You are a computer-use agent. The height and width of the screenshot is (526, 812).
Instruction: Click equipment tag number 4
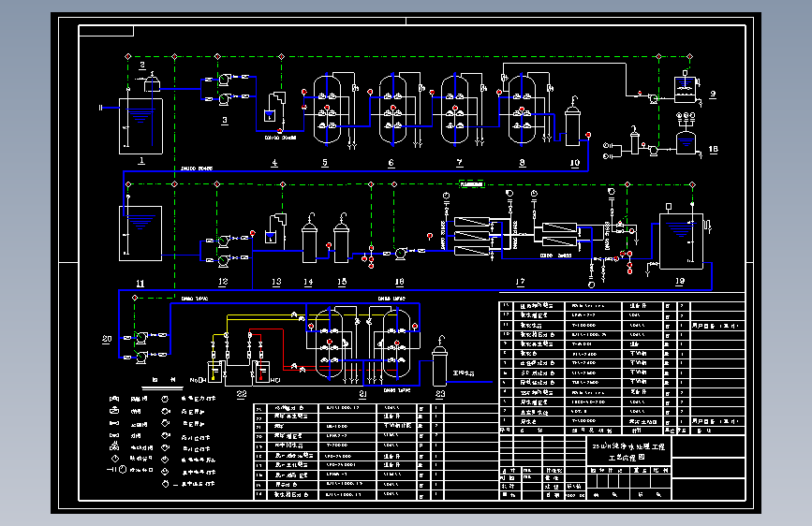274,163
